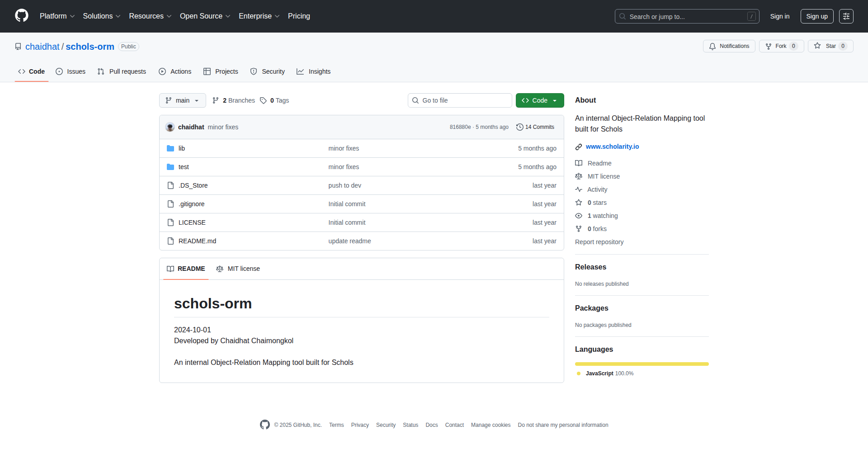Viewport: 868px width, 449px height.
Task: Click the GitHub logo in footer
Action: (265, 425)
